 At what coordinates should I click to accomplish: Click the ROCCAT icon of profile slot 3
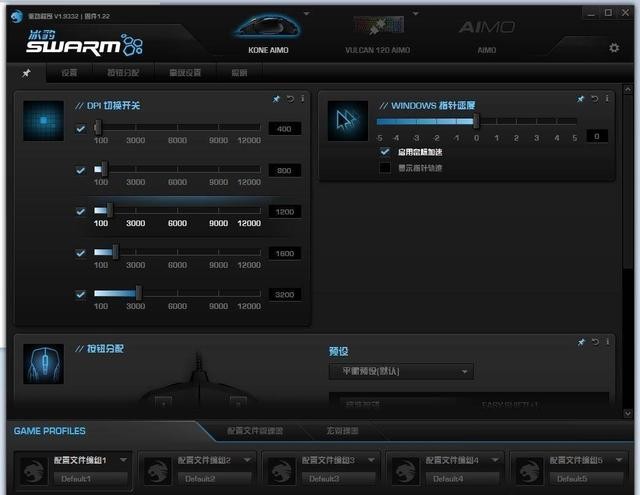coord(282,471)
